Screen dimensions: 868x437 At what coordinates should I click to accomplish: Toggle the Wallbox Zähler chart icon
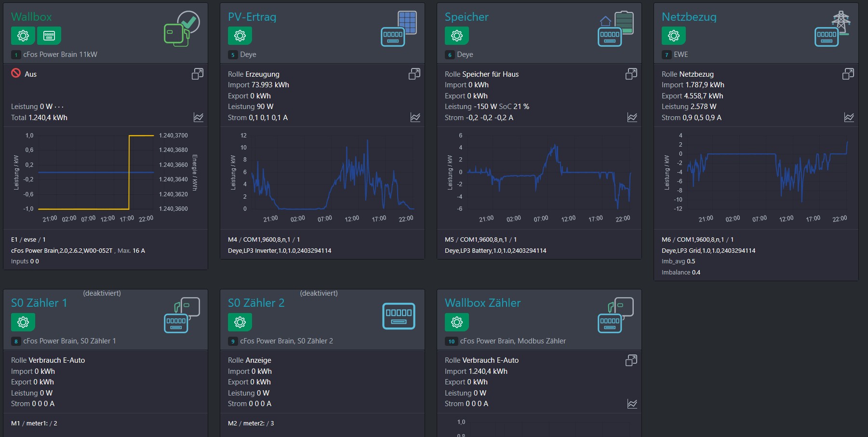pyautogui.click(x=632, y=404)
